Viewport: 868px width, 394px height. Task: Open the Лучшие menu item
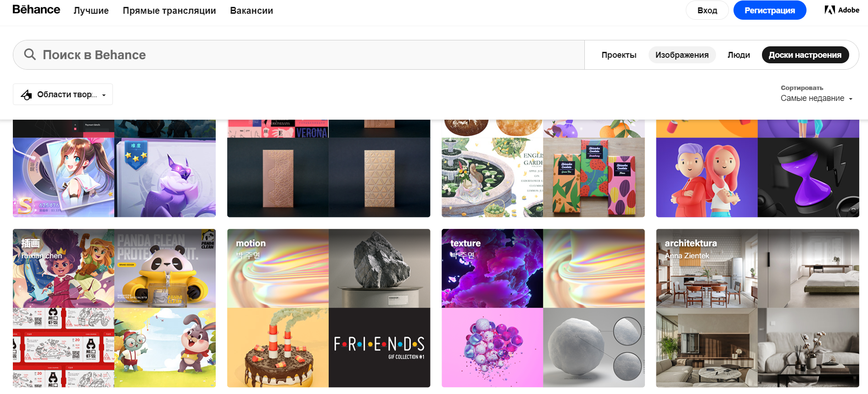pyautogui.click(x=91, y=11)
